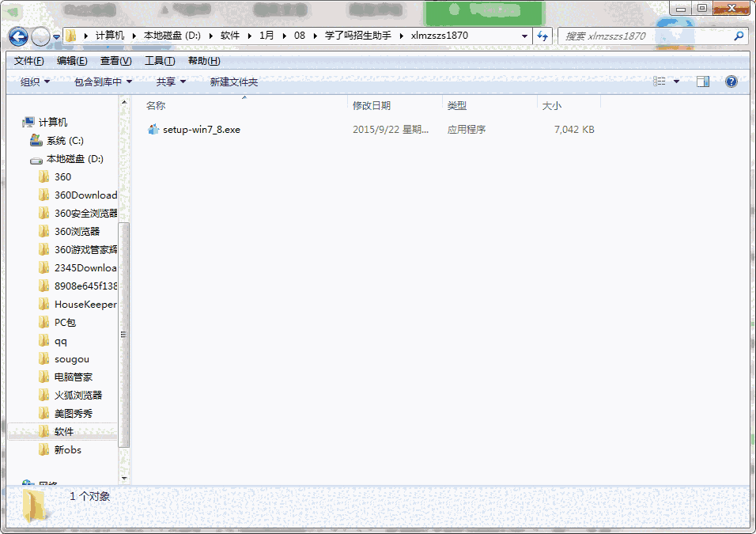756x534 pixels.
Task: Open the 文件(F) menu
Action: click(28, 60)
